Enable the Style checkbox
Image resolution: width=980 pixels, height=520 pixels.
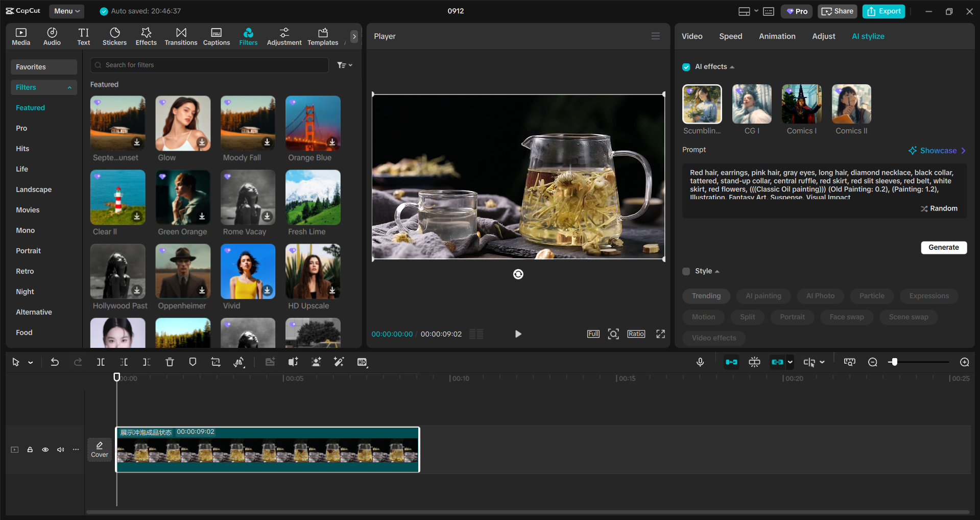pos(686,271)
